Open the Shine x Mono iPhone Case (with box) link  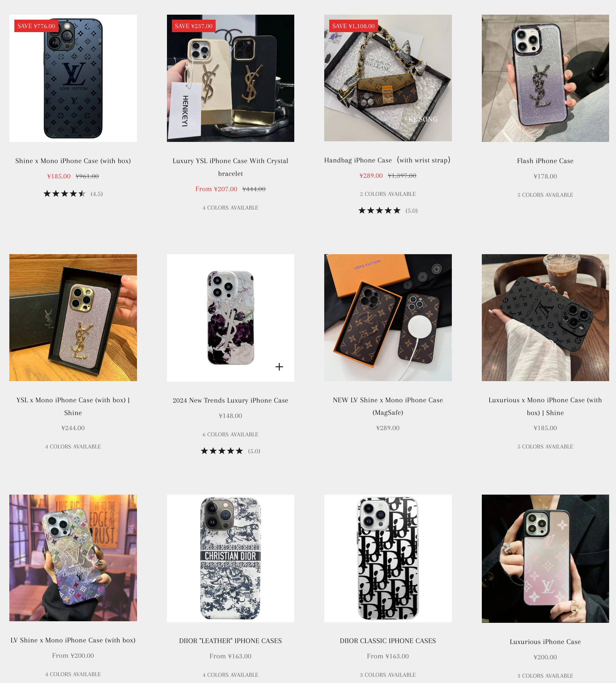click(x=73, y=161)
